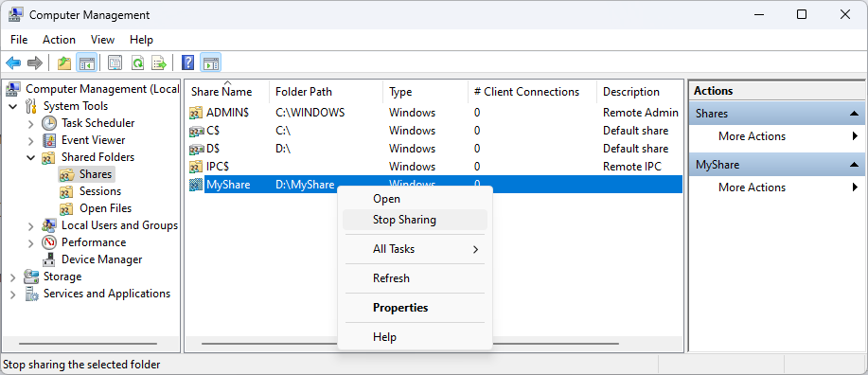Collapse the Shares section in Actions pane

click(854, 114)
